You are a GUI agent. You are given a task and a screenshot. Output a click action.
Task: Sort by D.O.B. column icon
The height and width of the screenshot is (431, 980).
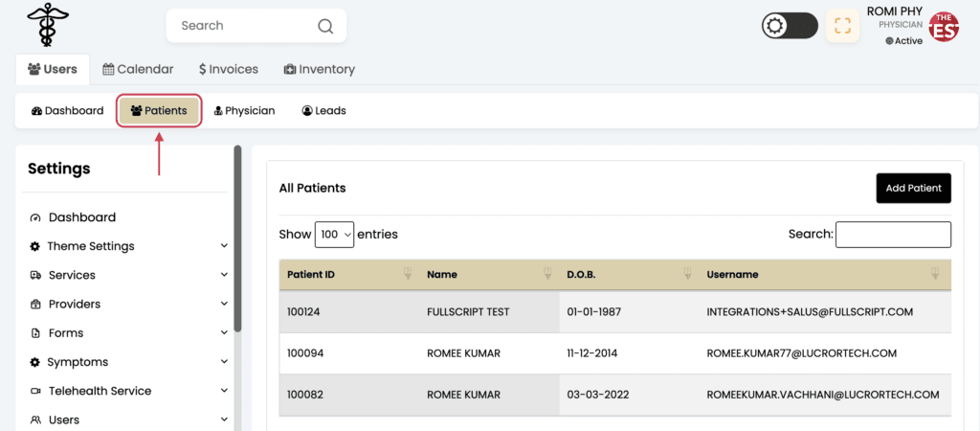[x=687, y=273]
